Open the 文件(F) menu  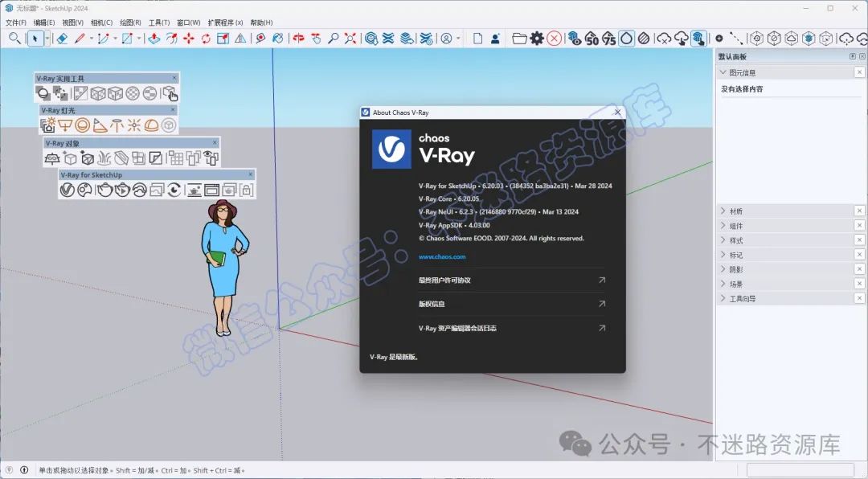pyautogui.click(x=15, y=23)
